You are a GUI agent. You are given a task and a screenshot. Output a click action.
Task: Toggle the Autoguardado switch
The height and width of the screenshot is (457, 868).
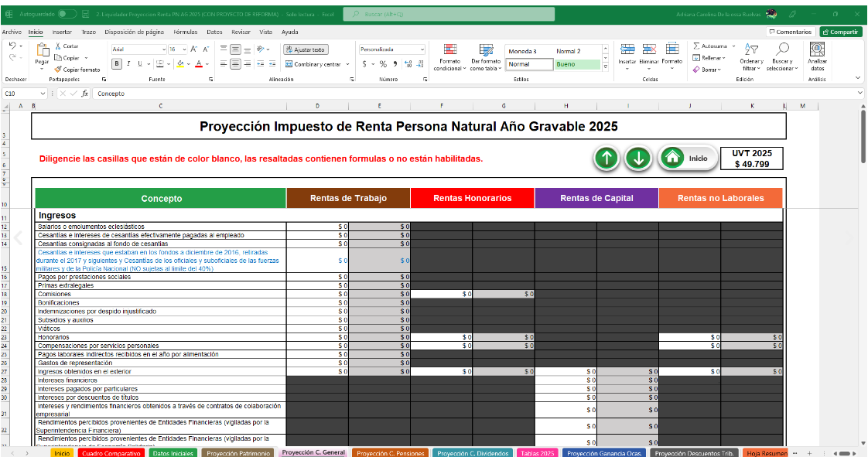pos(67,14)
